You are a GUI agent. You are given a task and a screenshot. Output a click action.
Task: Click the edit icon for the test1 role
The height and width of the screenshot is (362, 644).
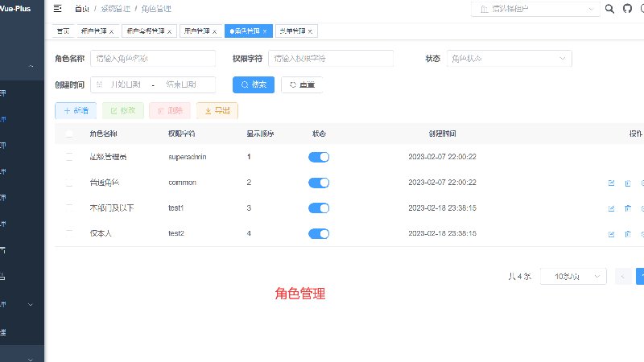[x=611, y=208]
